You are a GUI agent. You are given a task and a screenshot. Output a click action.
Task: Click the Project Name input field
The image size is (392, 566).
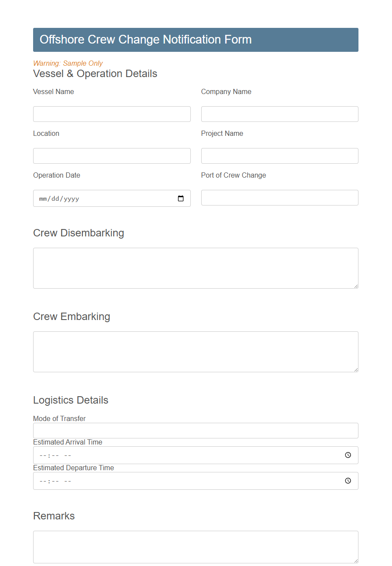click(279, 155)
